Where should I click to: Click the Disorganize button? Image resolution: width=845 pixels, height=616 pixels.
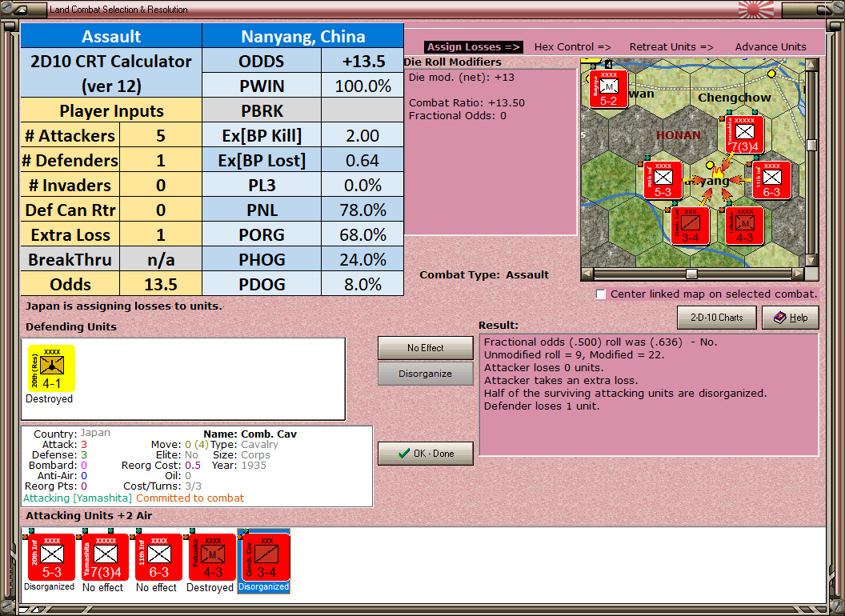(425, 374)
